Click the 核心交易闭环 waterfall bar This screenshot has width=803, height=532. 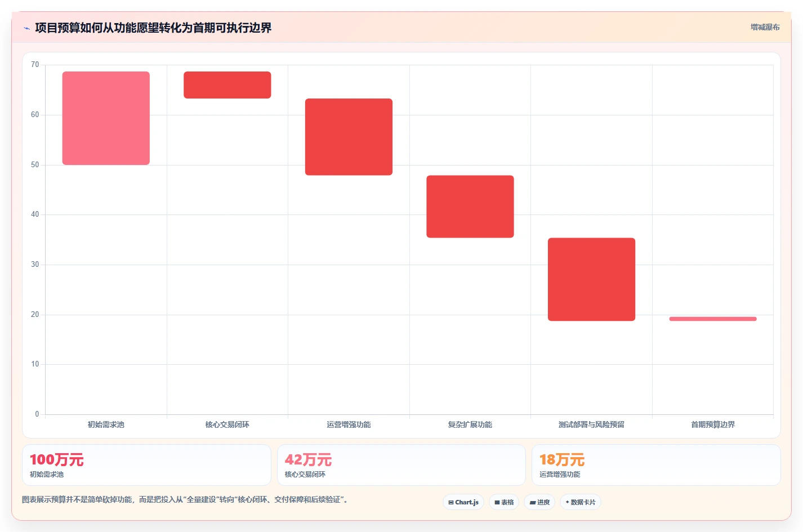227,85
